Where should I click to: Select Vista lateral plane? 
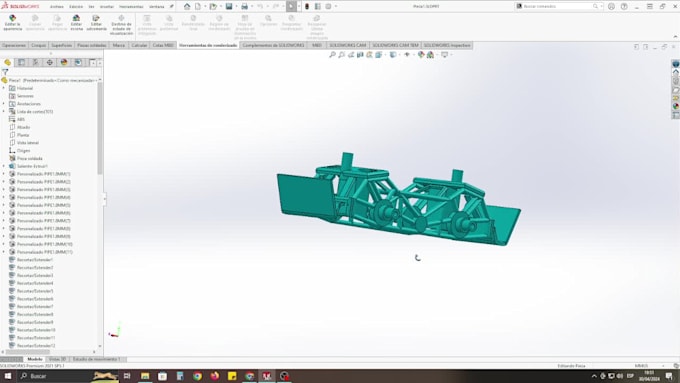pyautogui.click(x=28, y=143)
